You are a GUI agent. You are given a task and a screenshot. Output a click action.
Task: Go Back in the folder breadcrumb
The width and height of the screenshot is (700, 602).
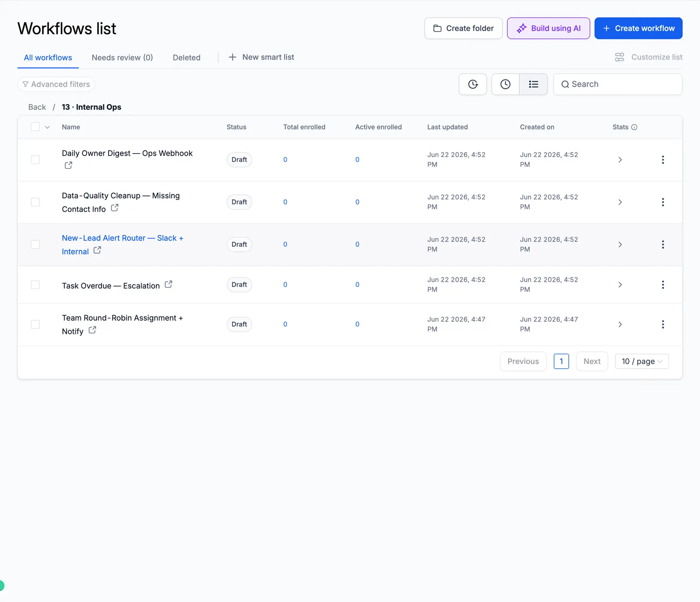pos(37,107)
